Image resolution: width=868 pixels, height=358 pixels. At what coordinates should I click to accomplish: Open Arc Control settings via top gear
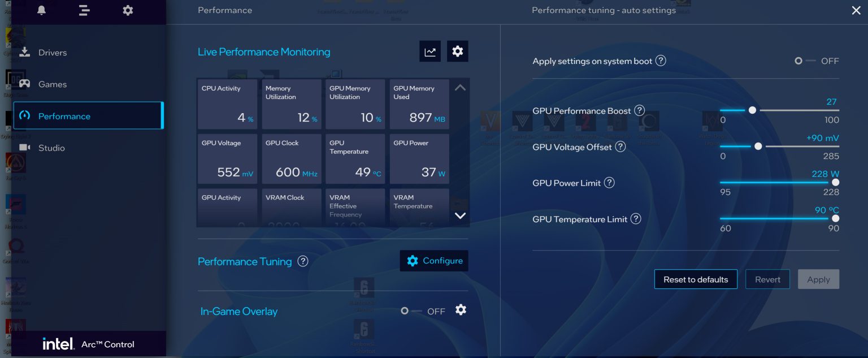pos(128,10)
